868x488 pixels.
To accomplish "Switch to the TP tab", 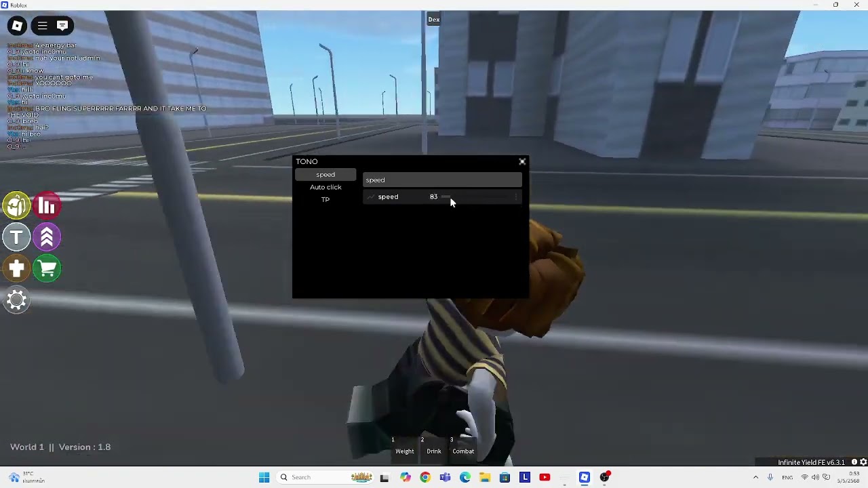I will click(x=325, y=199).
